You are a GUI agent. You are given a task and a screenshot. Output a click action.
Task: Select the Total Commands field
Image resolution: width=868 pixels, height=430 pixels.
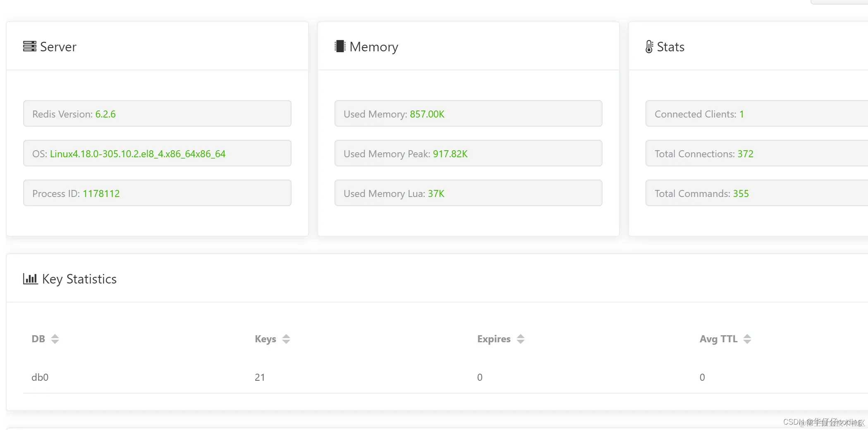click(x=757, y=193)
